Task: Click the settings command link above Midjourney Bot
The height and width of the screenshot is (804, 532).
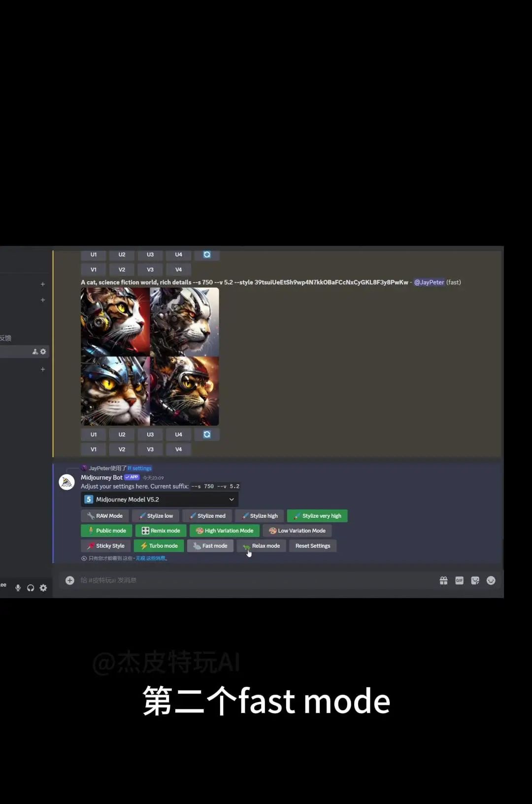Action: pos(139,468)
